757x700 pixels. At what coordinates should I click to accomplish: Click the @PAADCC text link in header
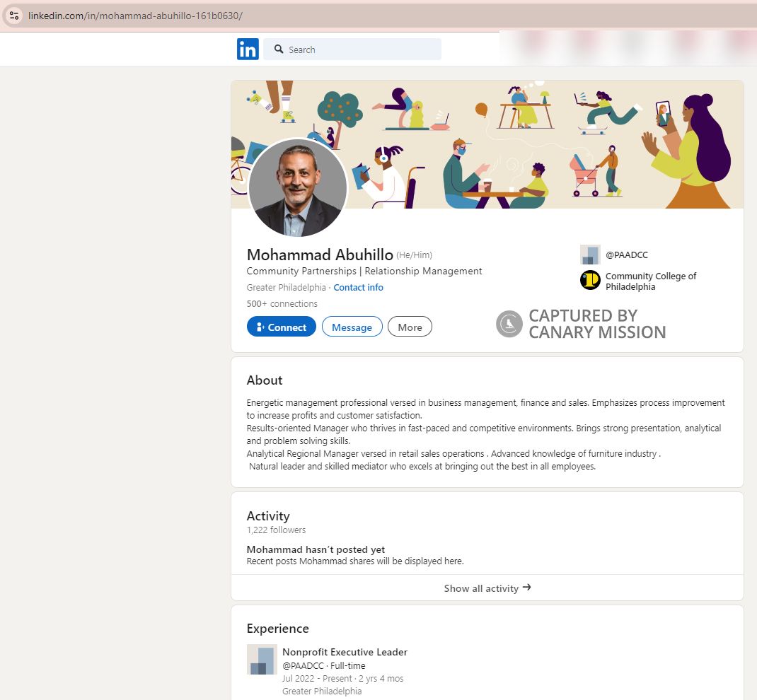tap(626, 255)
